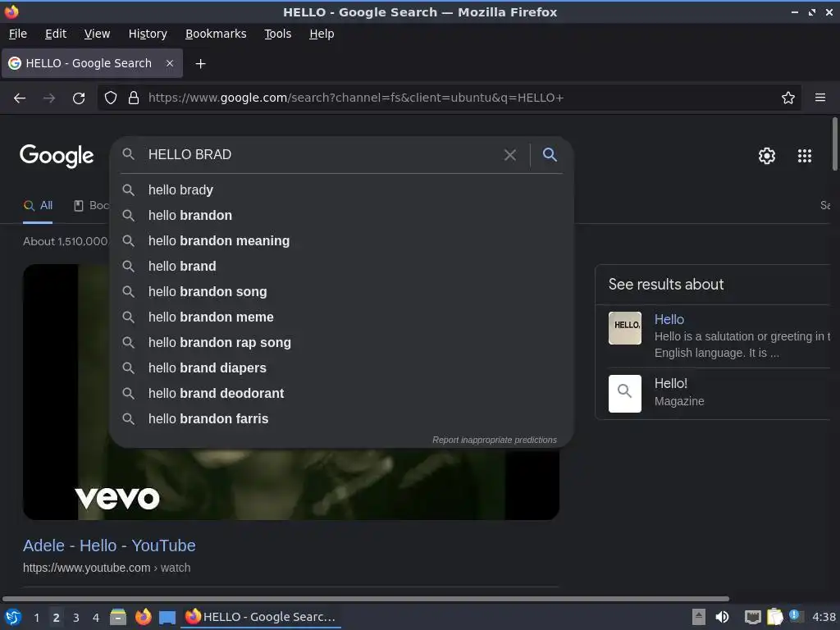Open the File menu
The width and height of the screenshot is (840, 630).
tap(18, 34)
